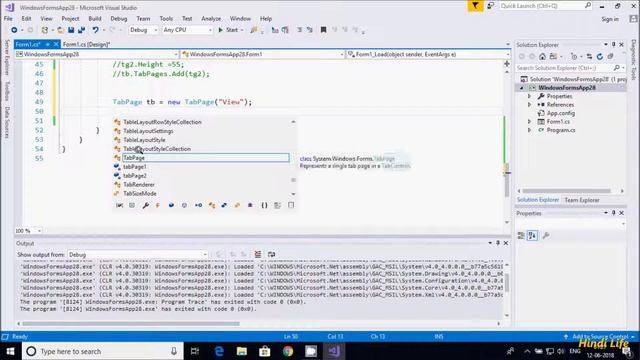This screenshot has width=640, height=360.
Task: Open Microsoft Edge from the taskbar
Action: pos(219,351)
